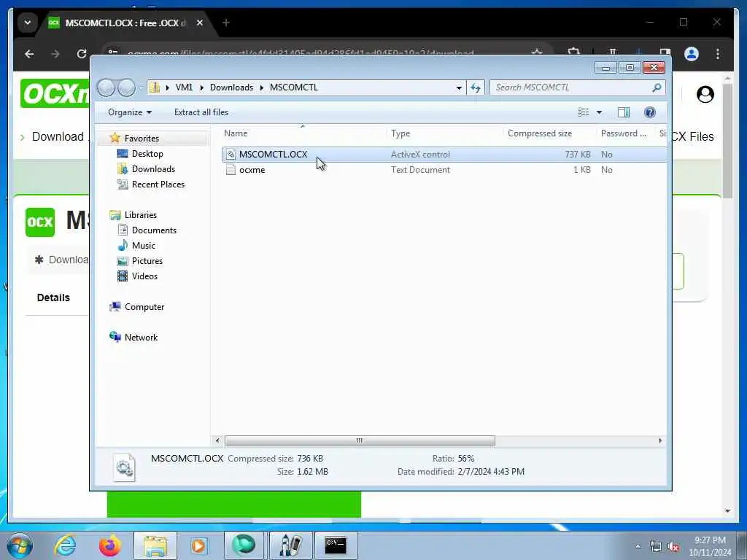Select Computer in the navigation pane
The height and width of the screenshot is (560, 747).
coord(144,307)
